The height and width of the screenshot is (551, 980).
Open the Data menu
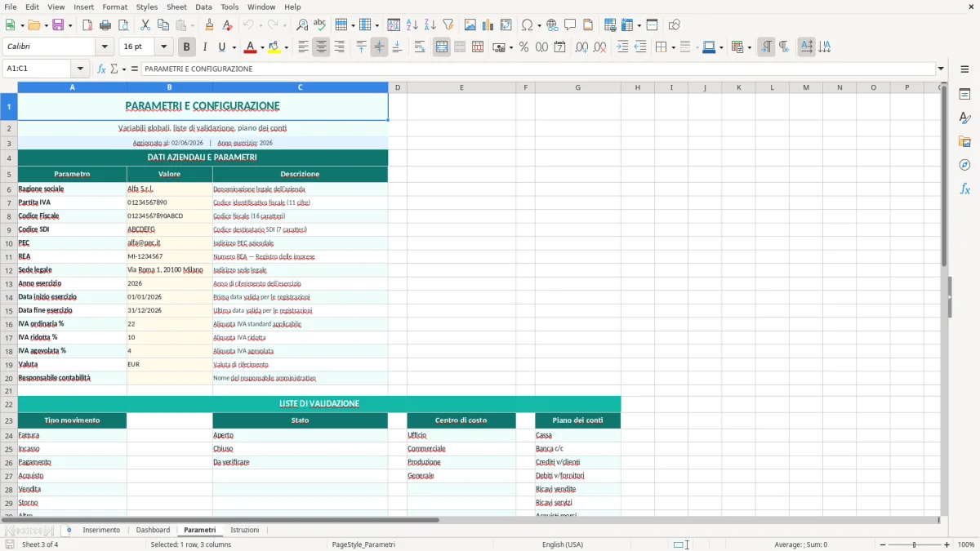[x=203, y=7]
